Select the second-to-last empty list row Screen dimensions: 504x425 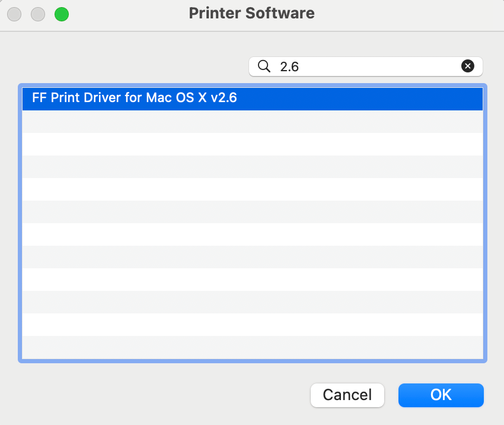pyautogui.click(x=253, y=325)
